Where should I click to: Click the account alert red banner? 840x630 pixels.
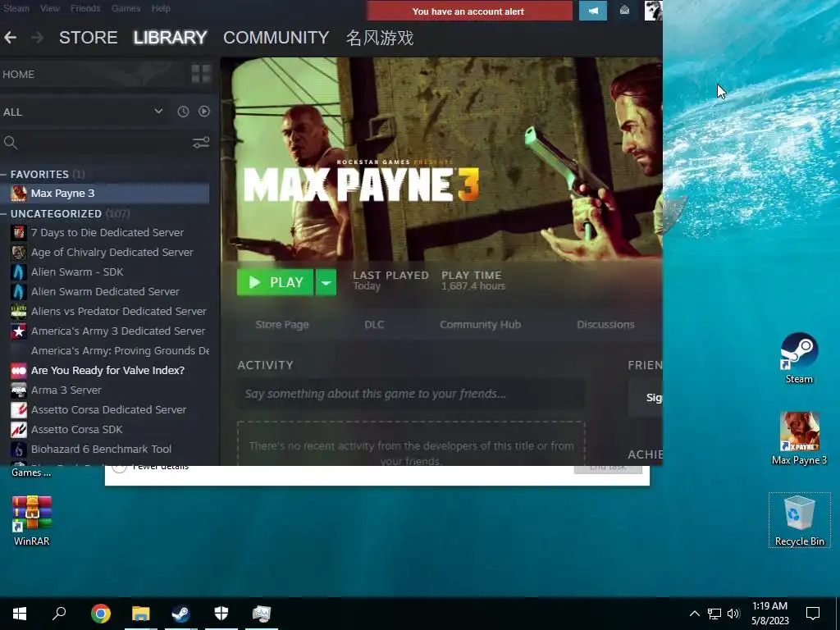click(x=469, y=11)
